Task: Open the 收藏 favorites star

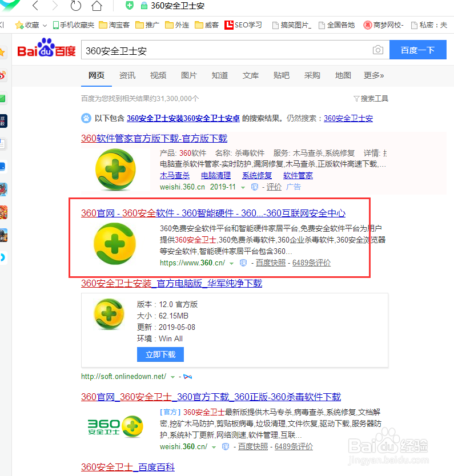Action: pos(19,25)
